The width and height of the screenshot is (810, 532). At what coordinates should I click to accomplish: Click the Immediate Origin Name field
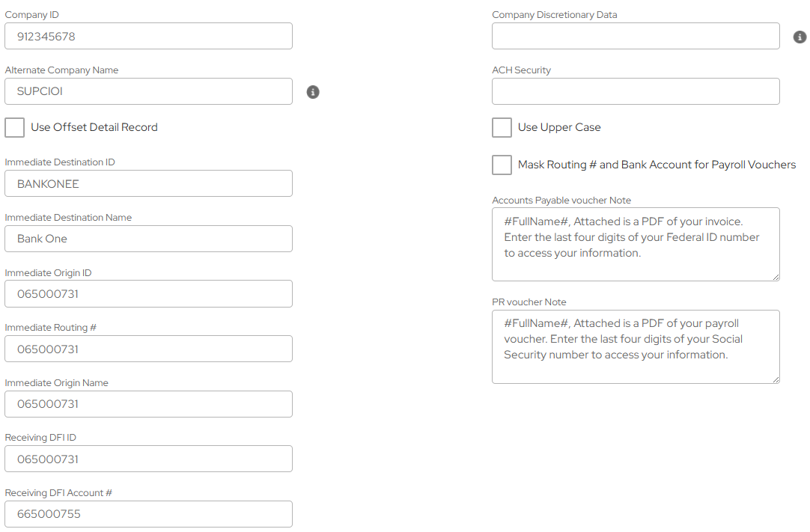(148, 404)
